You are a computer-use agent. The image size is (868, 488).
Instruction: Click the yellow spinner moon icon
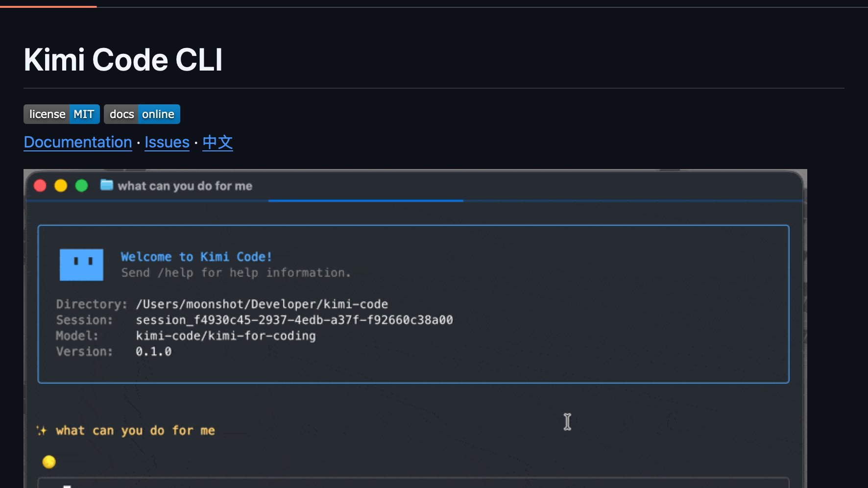click(x=49, y=462)
